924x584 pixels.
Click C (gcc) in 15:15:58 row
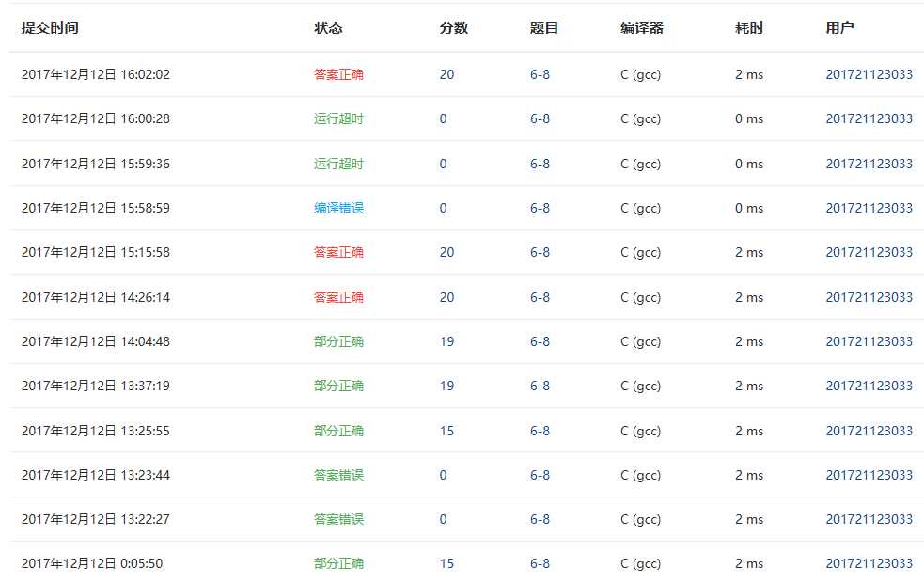pos(640,252)
